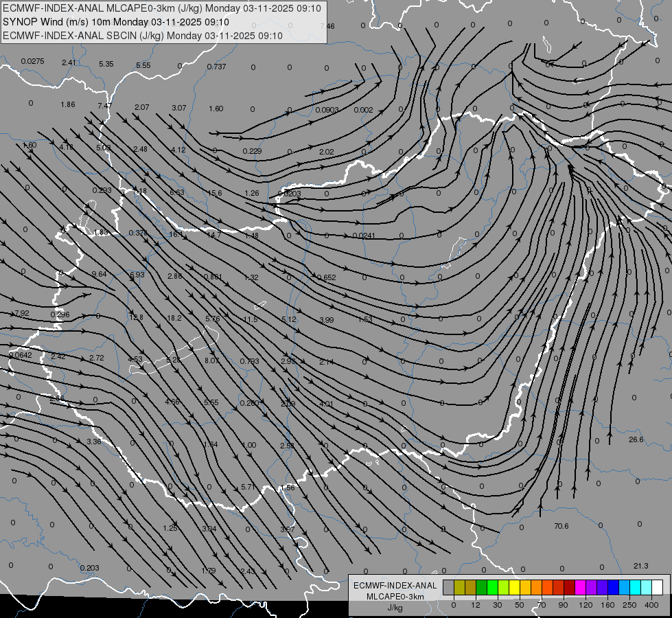Viewport: 672px width, 618px height.
Task: Click the 'ECMWF-INDEX-ANAL SBCIN (J/kg)' title line
Action: (x=142, y=36)
